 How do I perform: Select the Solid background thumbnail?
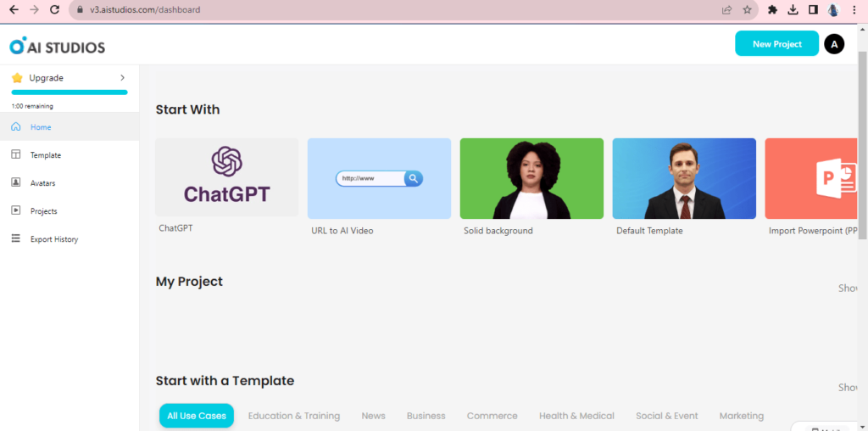pyautogui.click(x=531, y=178)
